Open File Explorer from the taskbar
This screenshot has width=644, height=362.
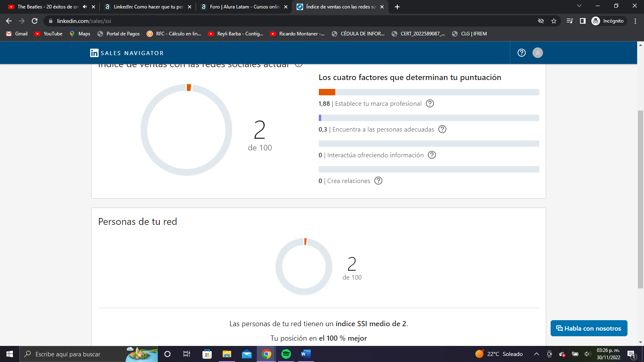[x=227, y=354]
